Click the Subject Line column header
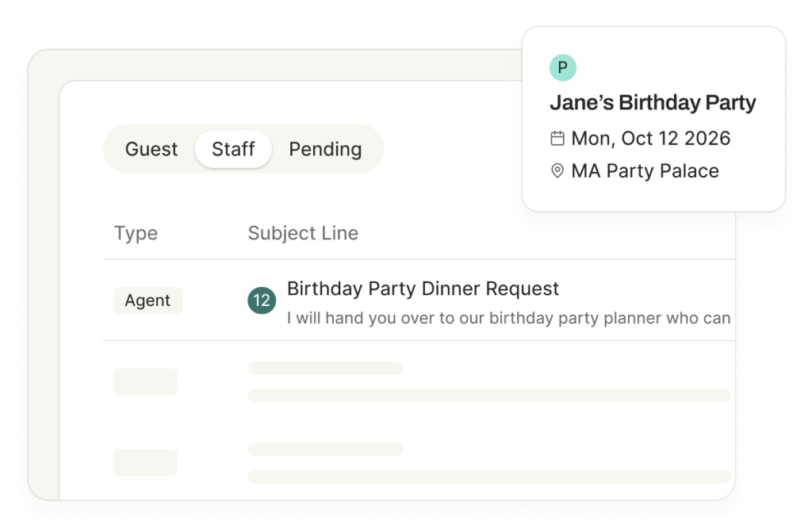Viewport: 812px width, 528px height. pos(303,233)
